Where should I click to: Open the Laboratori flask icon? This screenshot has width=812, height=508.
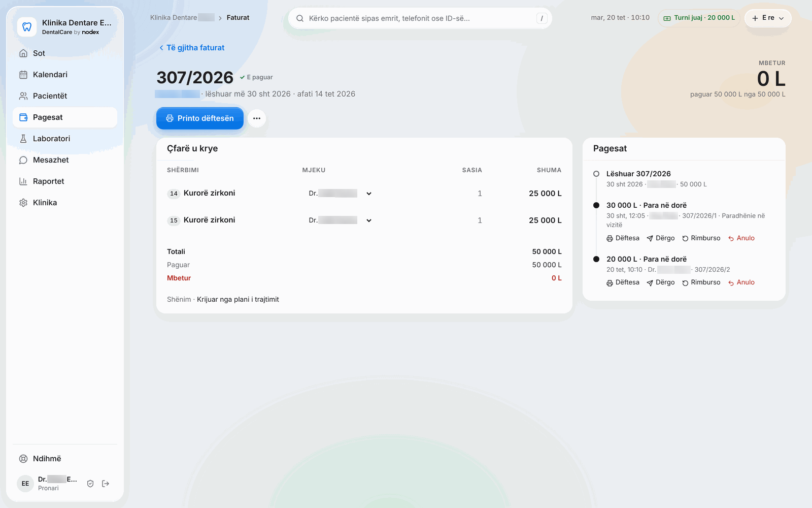23,139
